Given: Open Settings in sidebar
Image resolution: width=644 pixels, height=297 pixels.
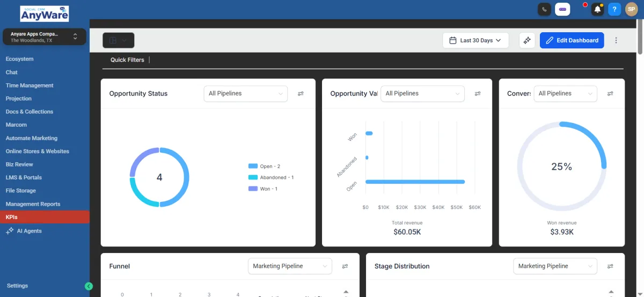Looking at the screenshot, I should 17,286.
